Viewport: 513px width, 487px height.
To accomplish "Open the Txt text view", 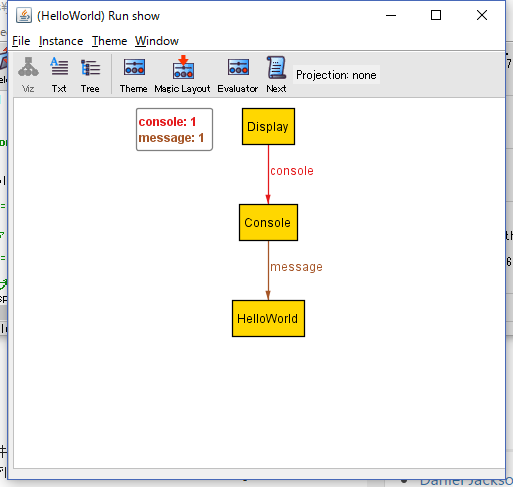I will click(59, 75).
